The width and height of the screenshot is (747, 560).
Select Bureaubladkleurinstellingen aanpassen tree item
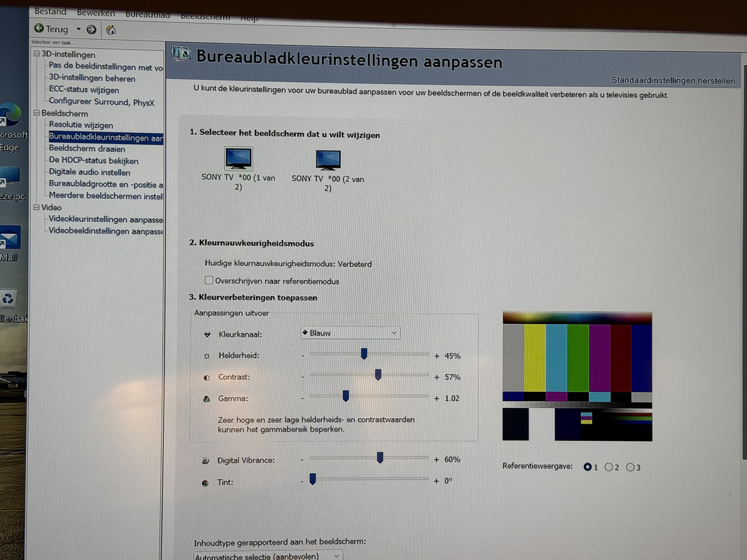[x=106, y=137]
